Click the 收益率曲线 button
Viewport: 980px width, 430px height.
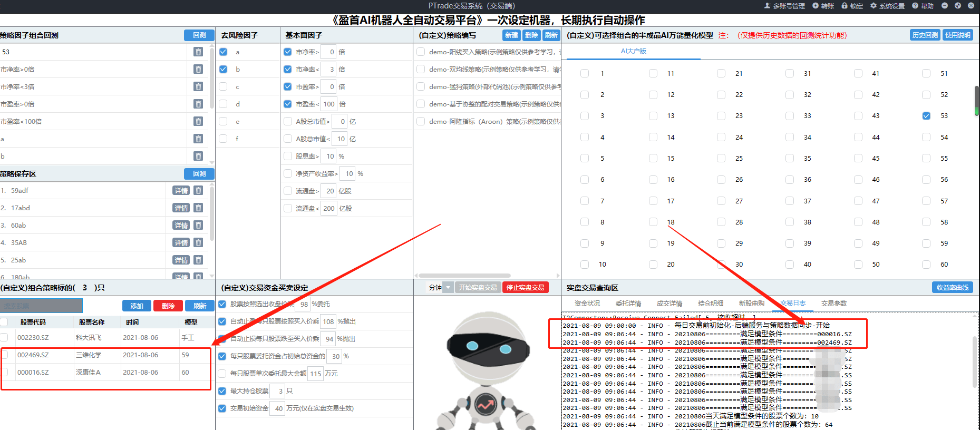[x=952, y=288]
